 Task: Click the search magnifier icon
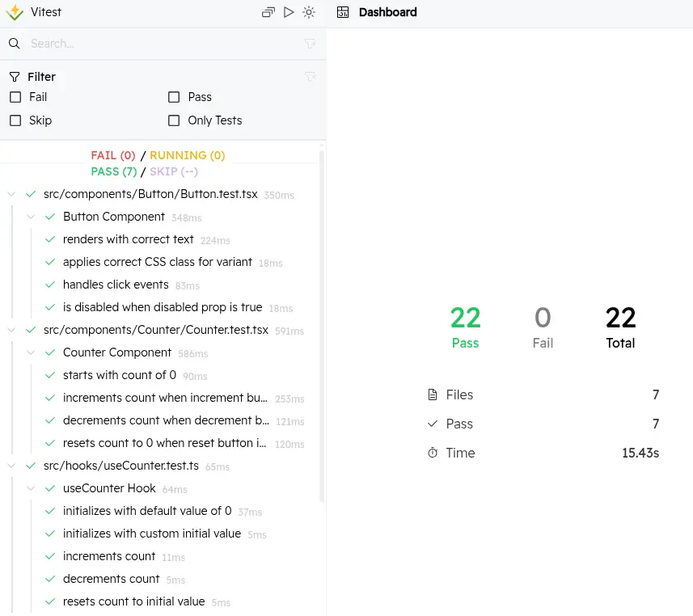14,44
